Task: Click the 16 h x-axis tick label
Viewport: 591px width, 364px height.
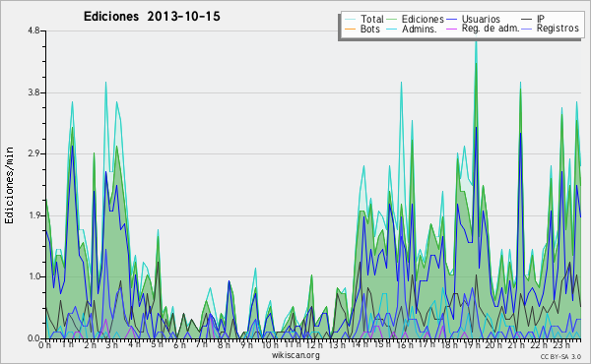Action: tap(404, 345)
